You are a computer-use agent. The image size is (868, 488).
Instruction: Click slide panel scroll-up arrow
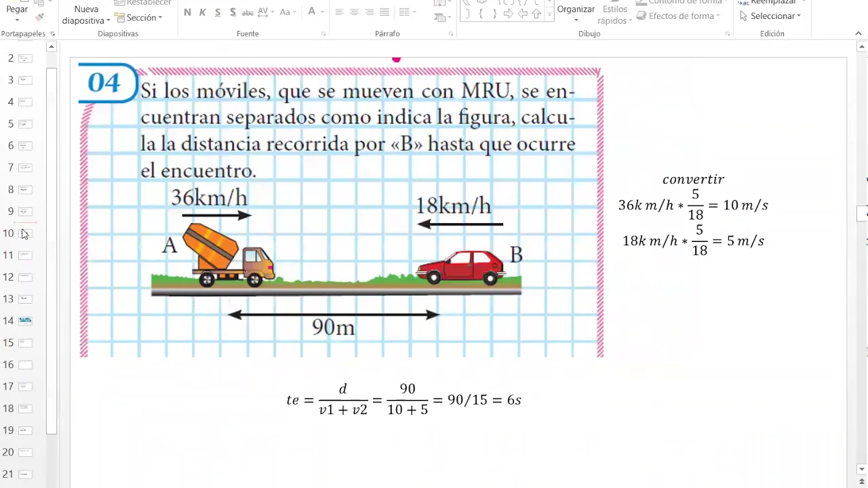point(52,47)
